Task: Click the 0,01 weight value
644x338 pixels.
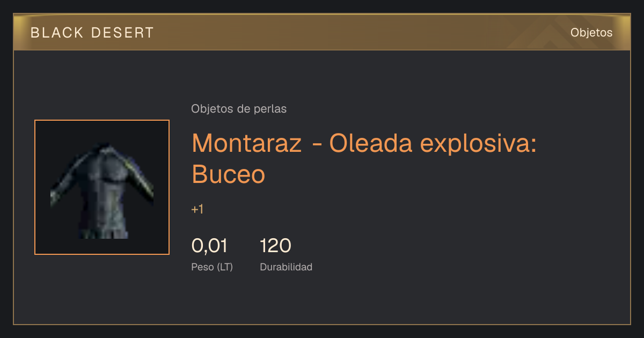Action: pos(209,246)
